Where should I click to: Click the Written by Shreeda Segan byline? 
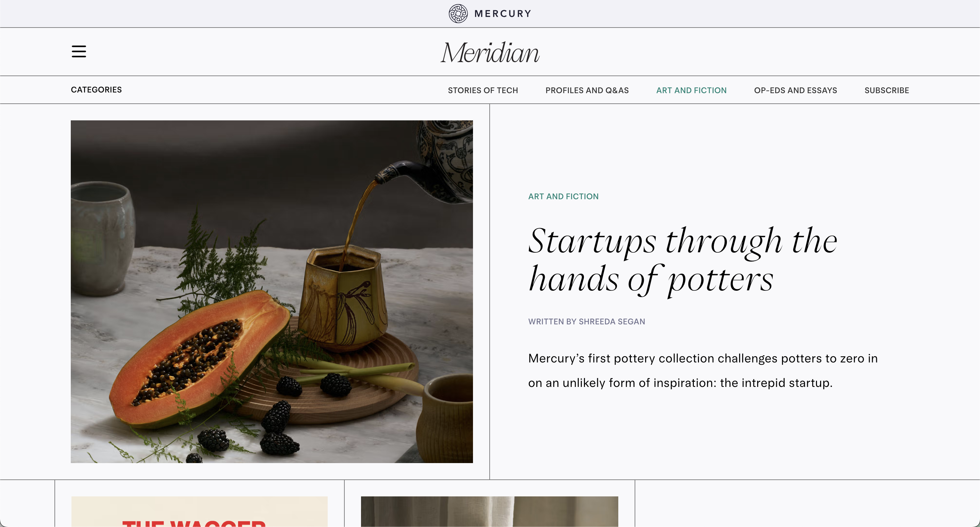tap(586, 322)
